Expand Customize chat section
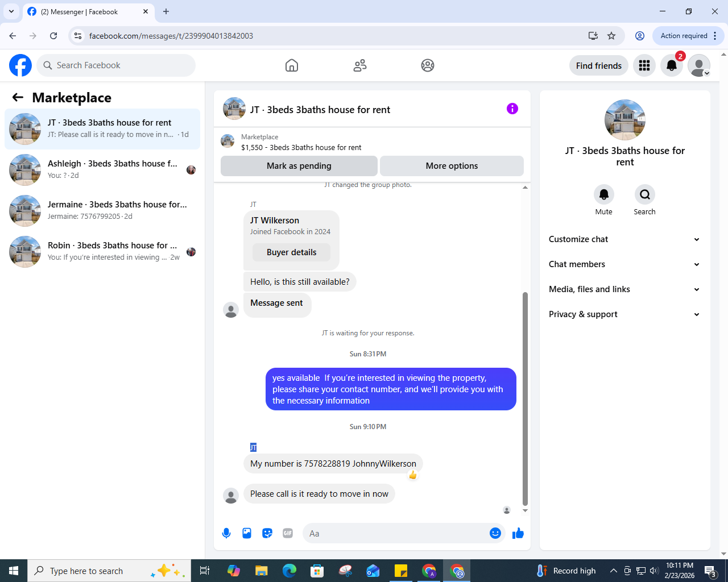Screen dimensions: 728x582 pos(624,239)
